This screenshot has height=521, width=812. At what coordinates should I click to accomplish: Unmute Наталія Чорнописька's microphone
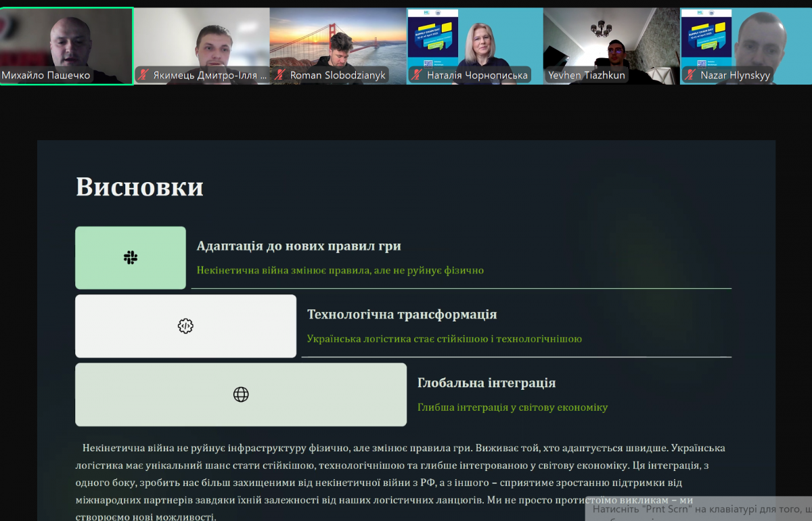[x=416, y=74]
